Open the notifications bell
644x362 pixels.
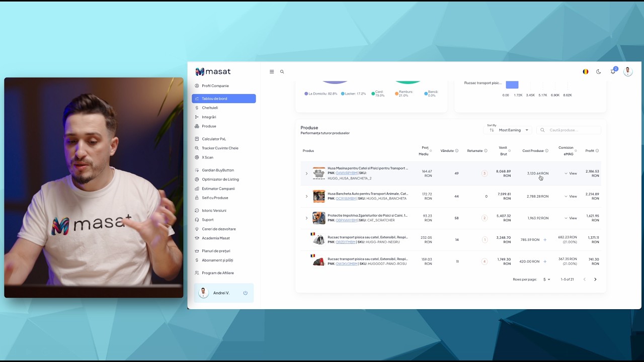tap(613, 72)
